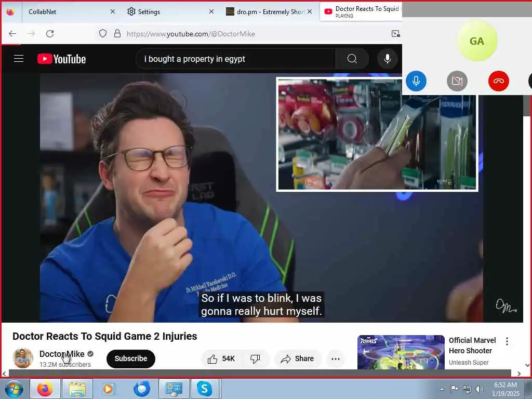This screenshot has width=532, height=399.
Task: Click the Doctor Mike watermark on video
Action: [x=506, y=306]
